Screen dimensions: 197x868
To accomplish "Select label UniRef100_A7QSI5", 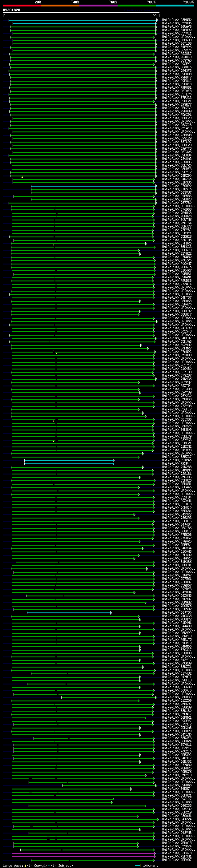I will pos(177,189).
